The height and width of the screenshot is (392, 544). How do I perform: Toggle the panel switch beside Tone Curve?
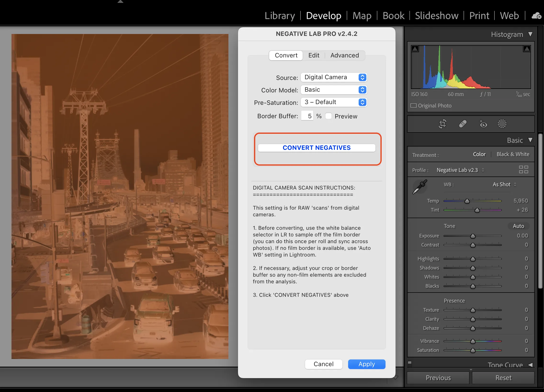410,363
